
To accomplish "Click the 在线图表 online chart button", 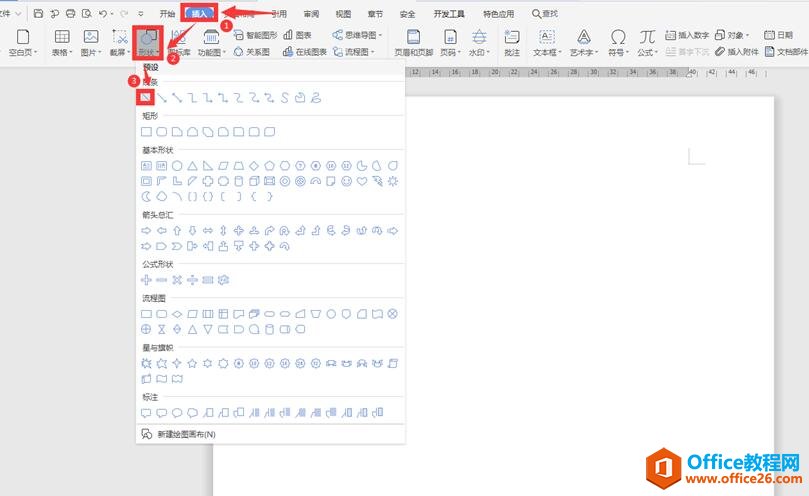I will pyautogui.click(x=305, y=52).
